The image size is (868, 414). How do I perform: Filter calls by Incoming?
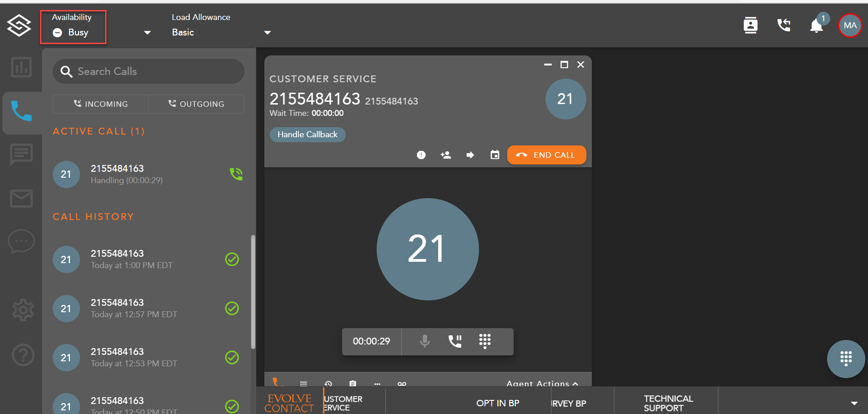pyautogui.click(x=101, y=104)
